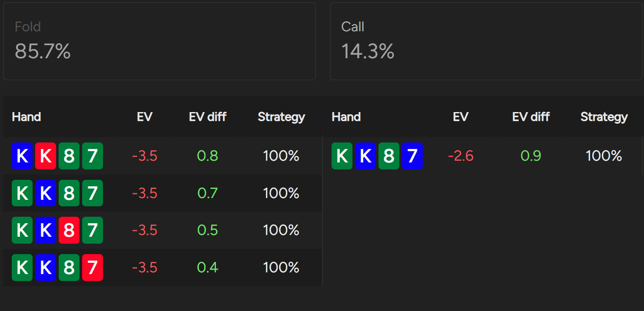Select the Call 14.3% action panel

click(x=486, y=41)
